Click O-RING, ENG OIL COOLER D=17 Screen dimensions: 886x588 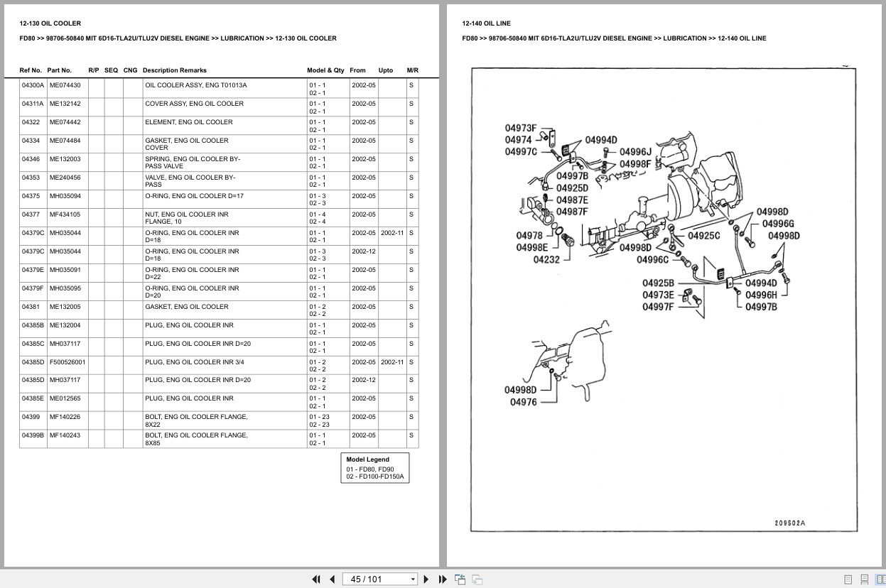pos(194,196)
